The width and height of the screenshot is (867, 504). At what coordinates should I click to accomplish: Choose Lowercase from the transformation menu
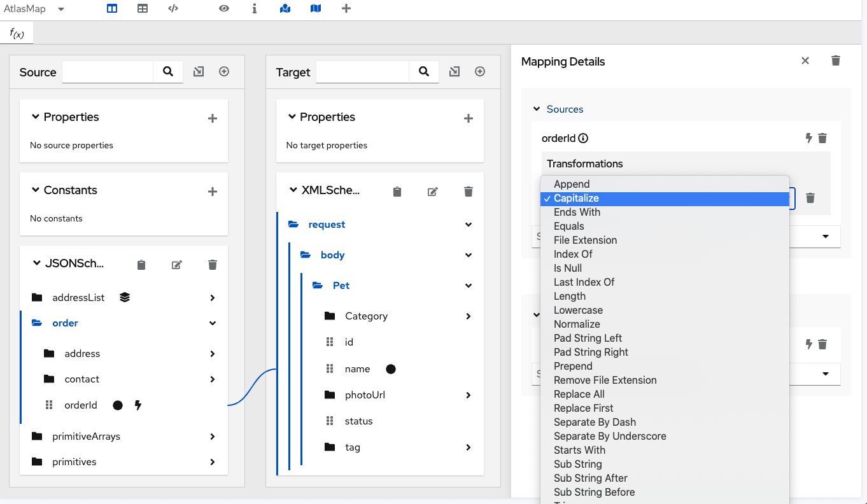pyautogui.click(x=578, y=310)
